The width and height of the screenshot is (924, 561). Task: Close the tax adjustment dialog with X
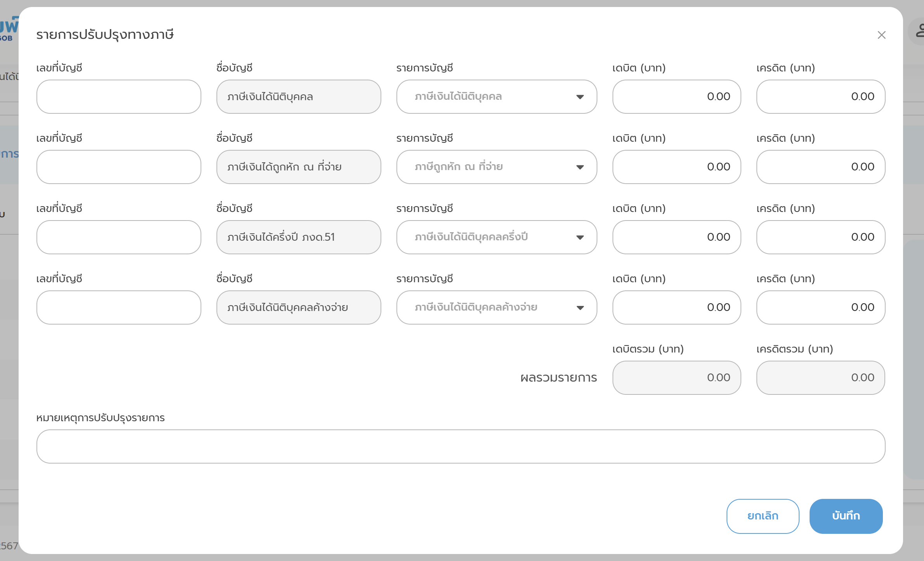pyautogui.click(x=881, y=35)
